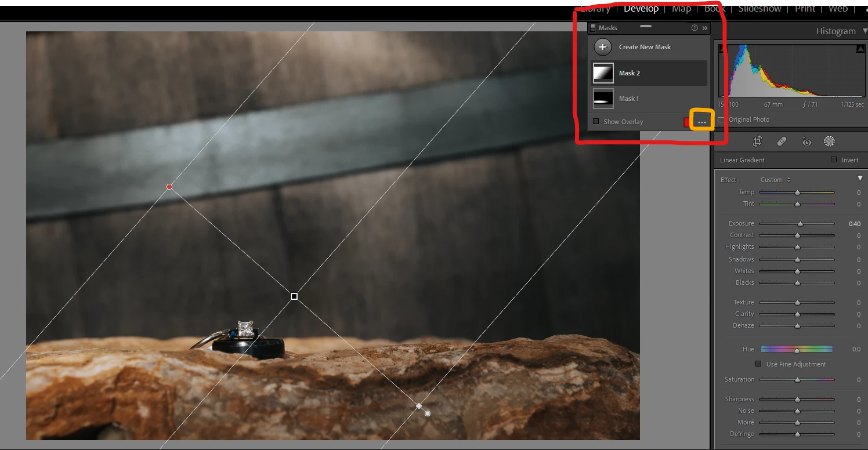Click the Create New Mask label
The image size is (868, 450).
(645, 47)
